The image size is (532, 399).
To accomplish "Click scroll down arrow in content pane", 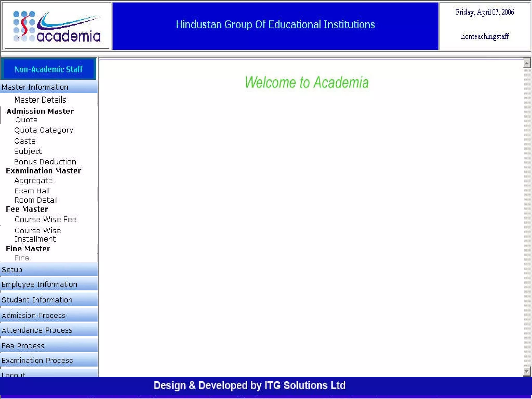I will 527,371.
